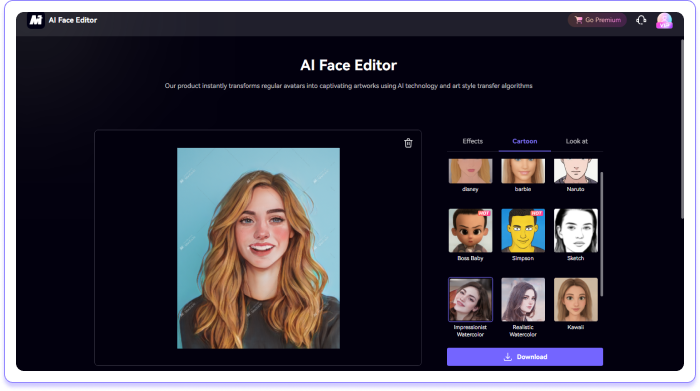Open the support headset icon
Screen dimensions: 700x391
(641, 20)
